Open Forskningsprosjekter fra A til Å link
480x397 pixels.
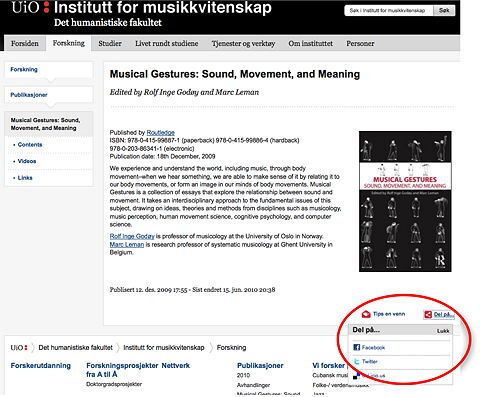pos(123,370)
